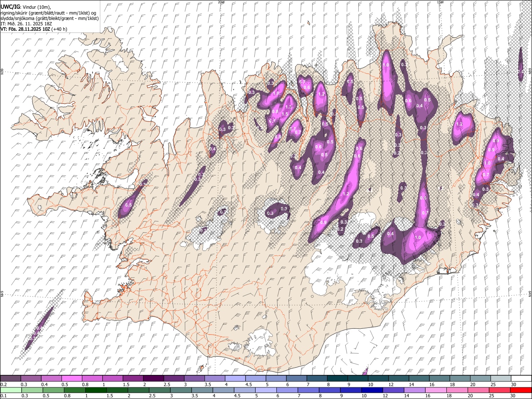Pick the darkest purple 2–2.5 swatch, upper legend

click(153, 378)
